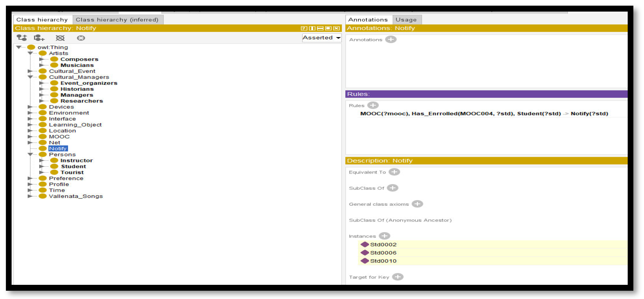Add a new rule with plus icon

tap(373, 105)
